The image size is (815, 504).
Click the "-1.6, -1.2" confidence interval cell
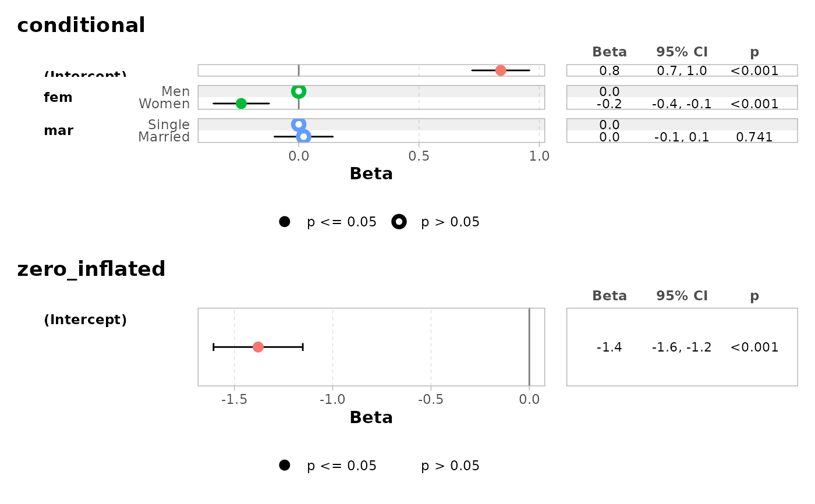click(682, 347)
